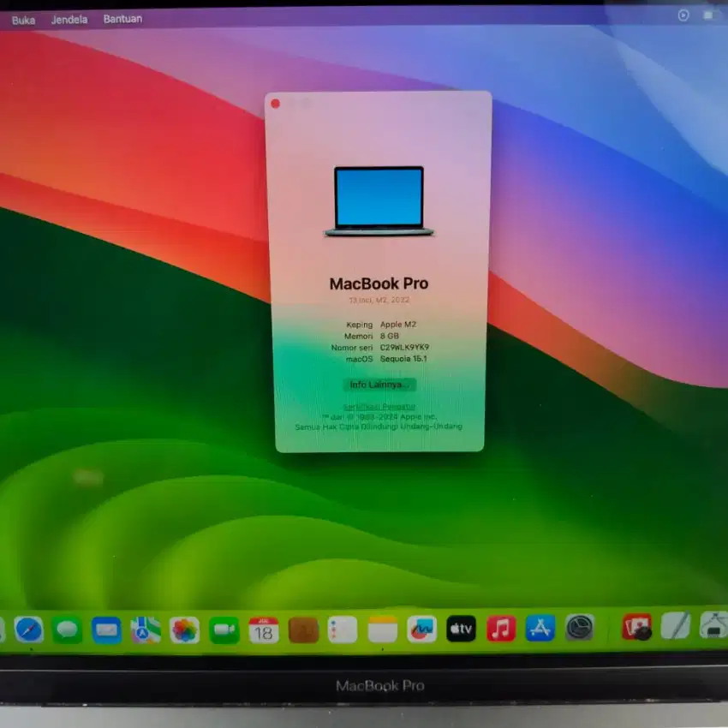The height and width of the screenshot is (728, 728).
Task: Open the Buka menu
Action: (x=23, y=20)
